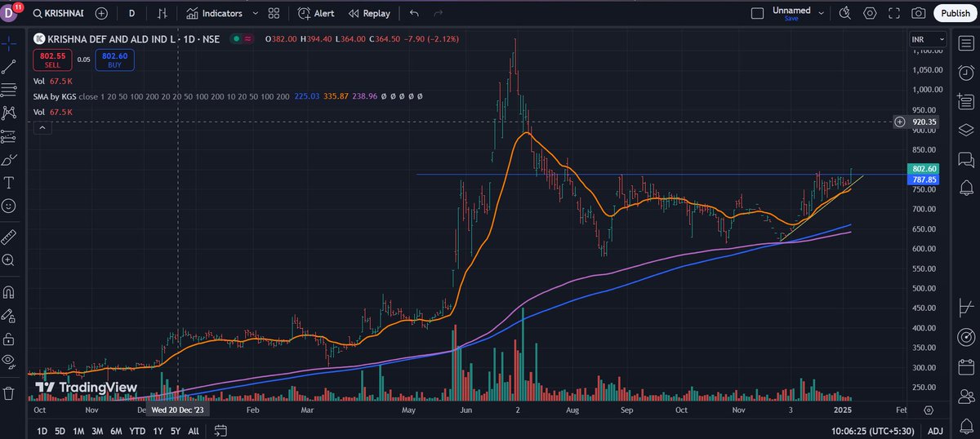This screenshot has height=439, width=980.
Task: Click the Unnamed layout name
Action: click(791, 11)
